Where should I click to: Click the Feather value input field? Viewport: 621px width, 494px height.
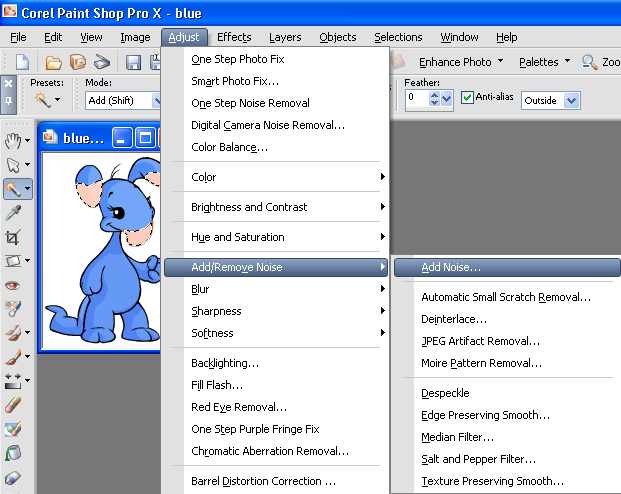click(x=417, y=98)
